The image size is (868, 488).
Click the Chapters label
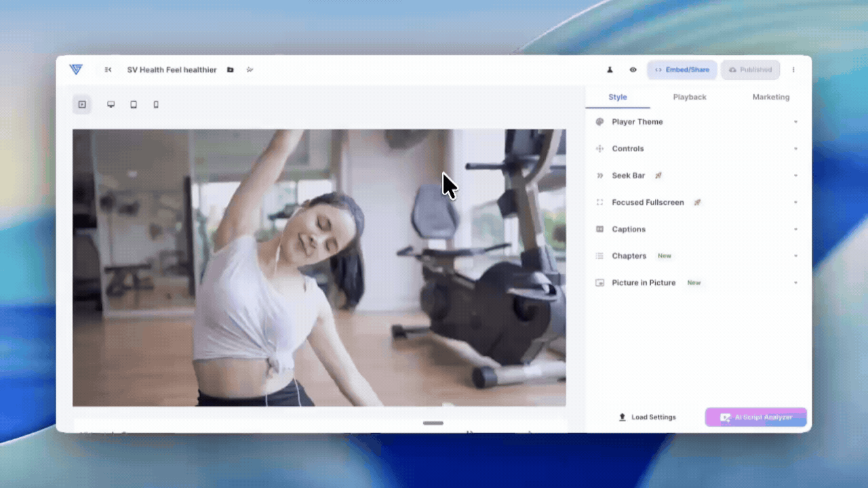pos(629,256)
